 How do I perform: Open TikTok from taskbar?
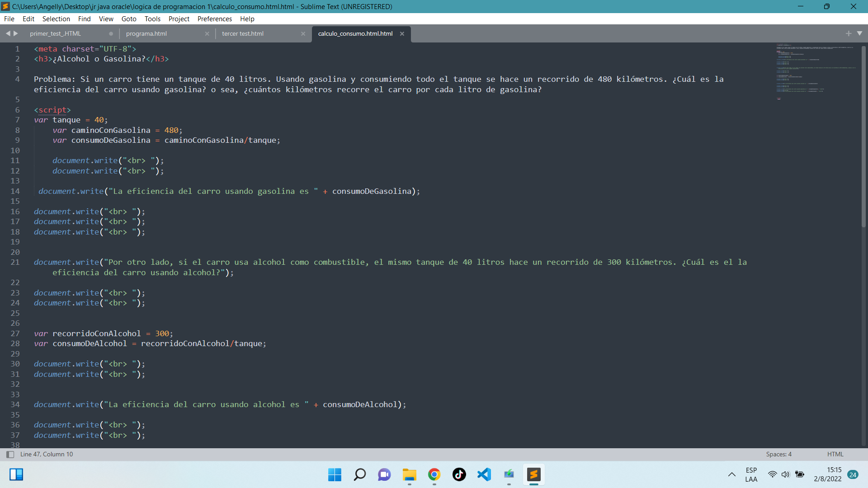pyautogui.click(x=459, y=474)
